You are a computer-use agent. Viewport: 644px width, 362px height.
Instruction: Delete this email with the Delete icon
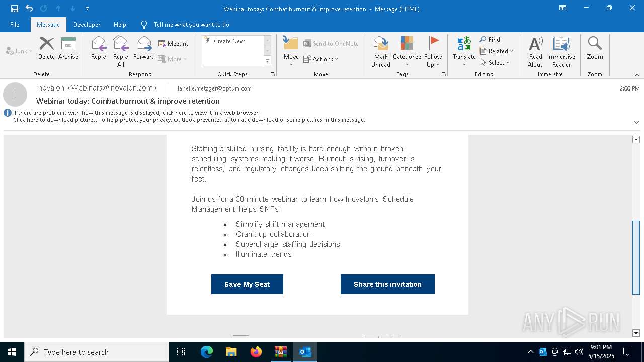(46, 48)
